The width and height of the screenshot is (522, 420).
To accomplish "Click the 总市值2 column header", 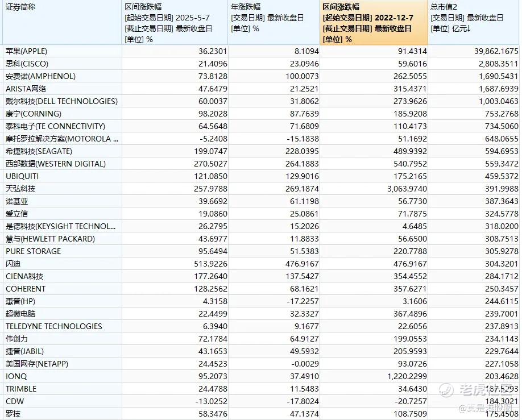I will (474, 22).
